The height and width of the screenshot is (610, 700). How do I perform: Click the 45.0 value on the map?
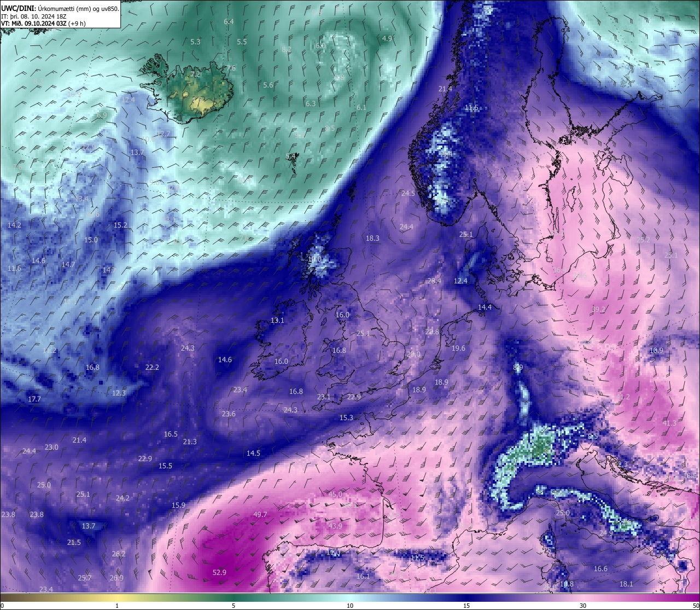click(335, 494)
